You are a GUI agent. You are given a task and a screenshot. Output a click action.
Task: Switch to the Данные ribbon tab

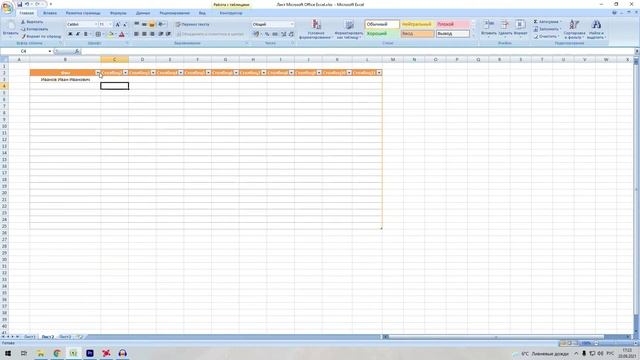point(143,13)
